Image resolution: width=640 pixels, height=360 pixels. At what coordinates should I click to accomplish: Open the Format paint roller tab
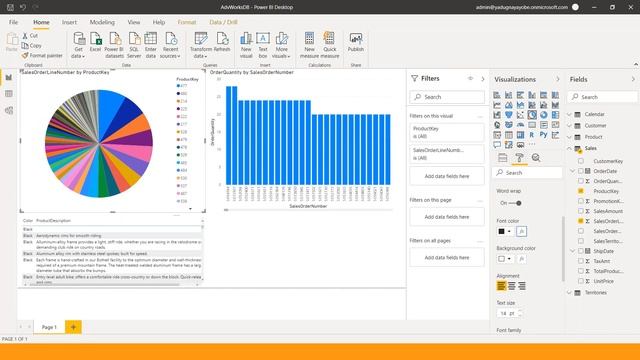[519, 158]
